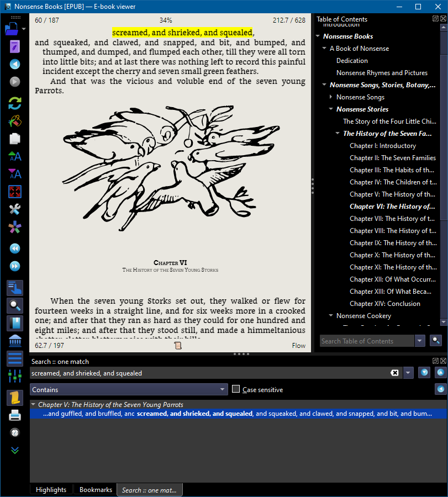Click the colorful pinwheel tags icon
The width and height of the screenshot is (448, 497).
tap(14, 227)
